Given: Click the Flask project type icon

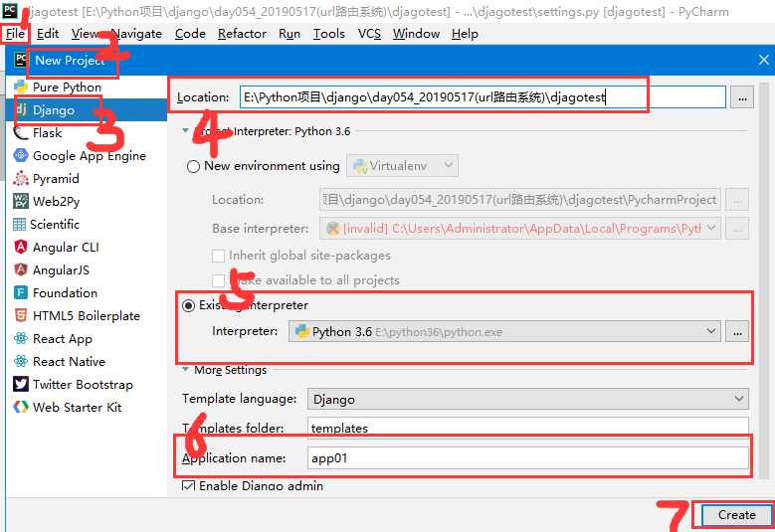Looking at the screenshot, I should [21, 133].
